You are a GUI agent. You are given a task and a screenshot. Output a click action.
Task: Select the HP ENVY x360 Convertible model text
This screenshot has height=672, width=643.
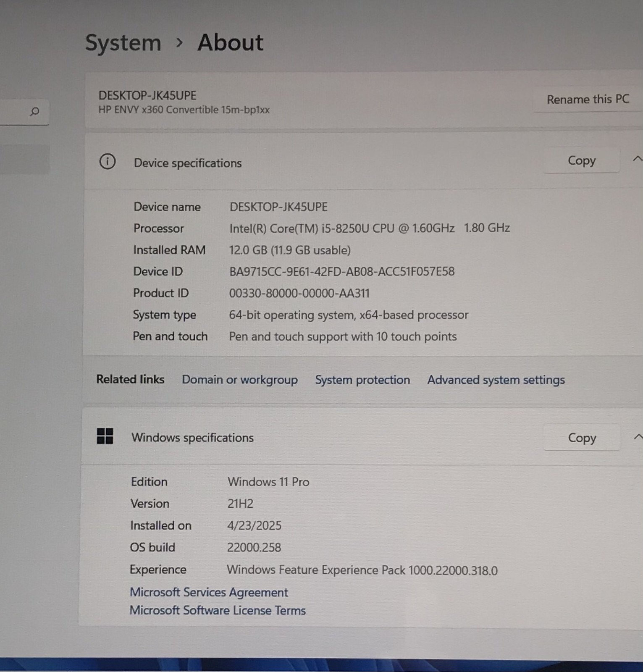pyautogui.click(x=184, y=110)
